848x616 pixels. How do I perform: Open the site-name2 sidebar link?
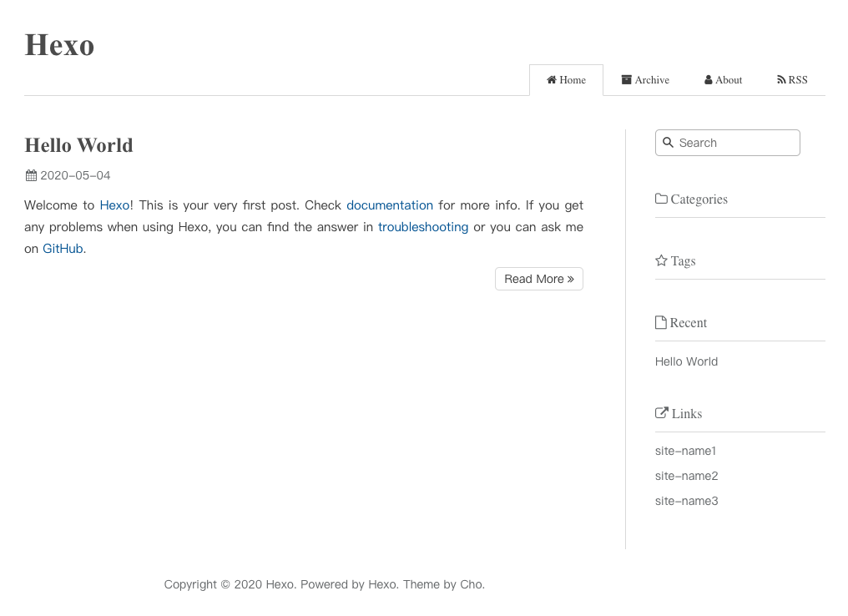coord(686,476)
